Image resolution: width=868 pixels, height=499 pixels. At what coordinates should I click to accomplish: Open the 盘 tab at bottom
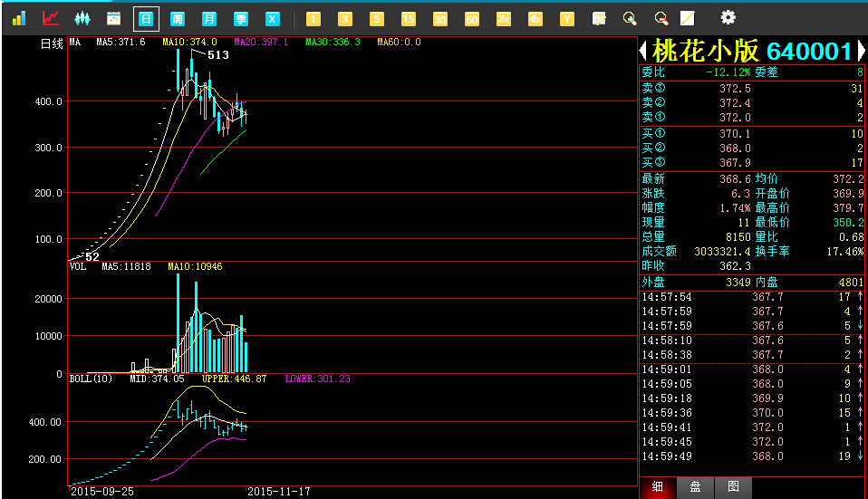pos(695,487)
